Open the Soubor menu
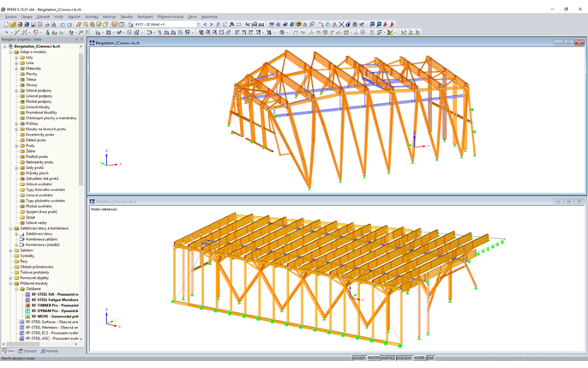 [x=10, y=17]
